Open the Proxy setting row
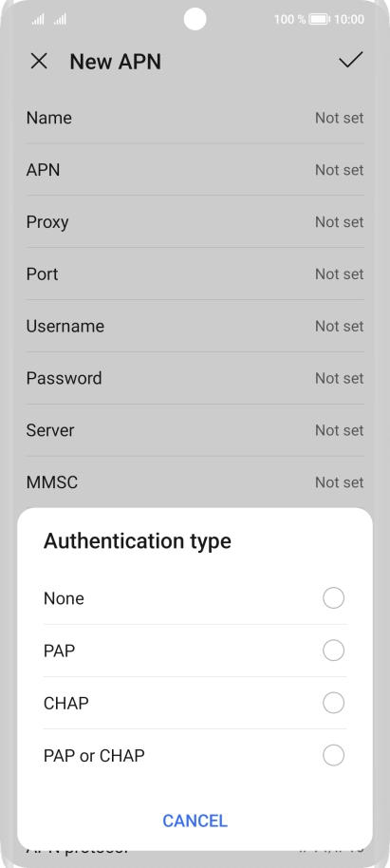The image size is (390, 868). [x=195, y=222]
